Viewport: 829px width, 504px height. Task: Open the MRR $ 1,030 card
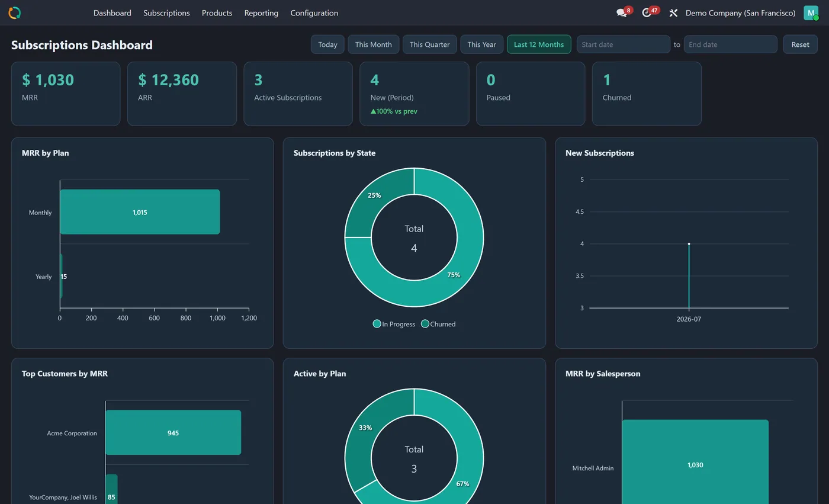pos(66,94)
